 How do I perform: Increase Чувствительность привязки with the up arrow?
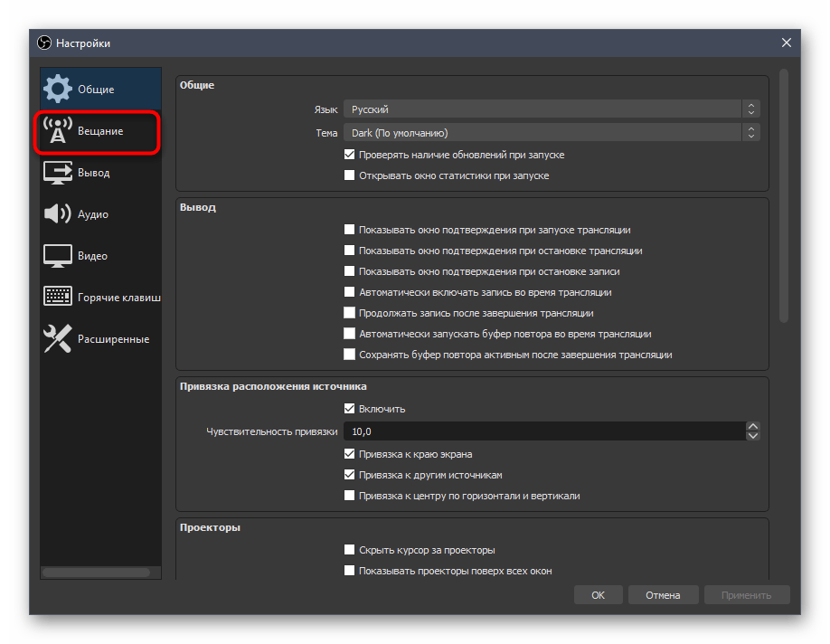click(x=752, y=426)
